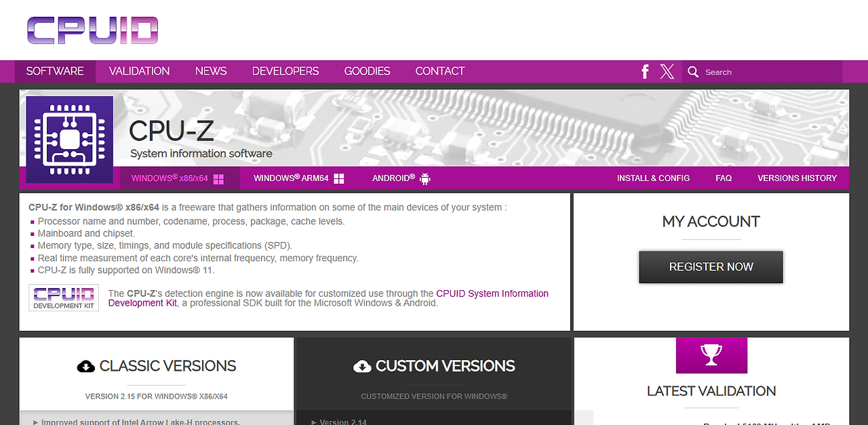This screenshot has width=868, height=425.
Task: Click the 'System information software' subtitle
Action: [201, 154]
